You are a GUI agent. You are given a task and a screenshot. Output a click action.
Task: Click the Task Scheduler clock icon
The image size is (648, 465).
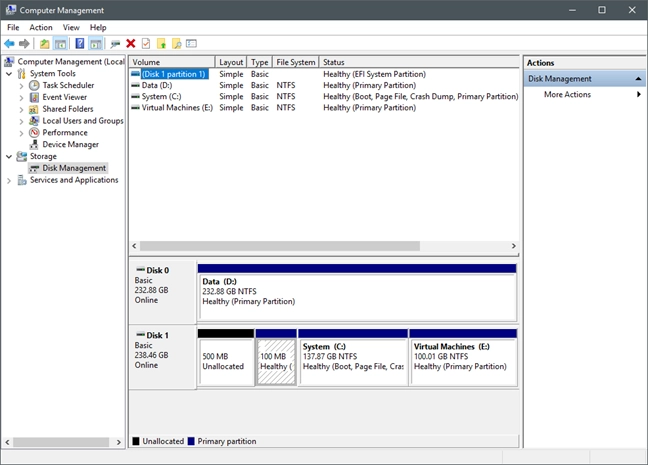click(x=34, y=85)
